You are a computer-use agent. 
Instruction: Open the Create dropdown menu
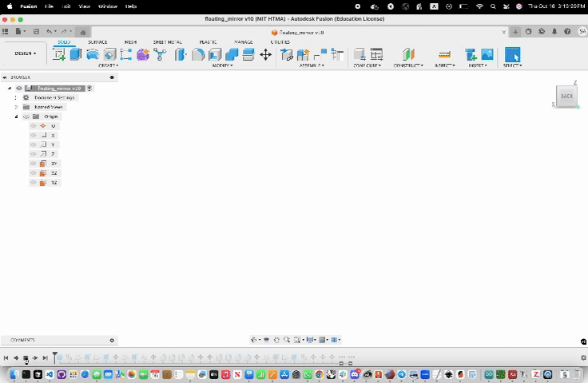[x=108, y=65]
